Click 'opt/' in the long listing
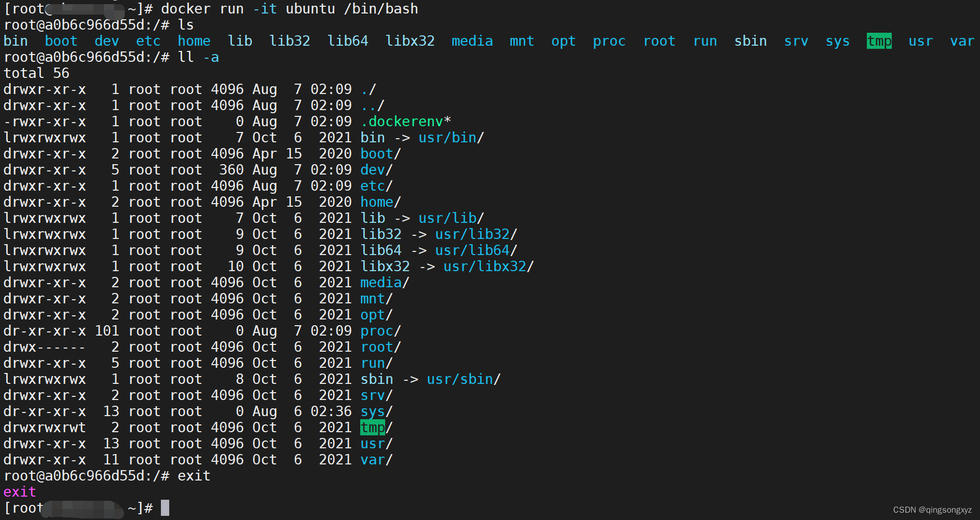This screenshot has height=520, width=980. click(377, 315)
